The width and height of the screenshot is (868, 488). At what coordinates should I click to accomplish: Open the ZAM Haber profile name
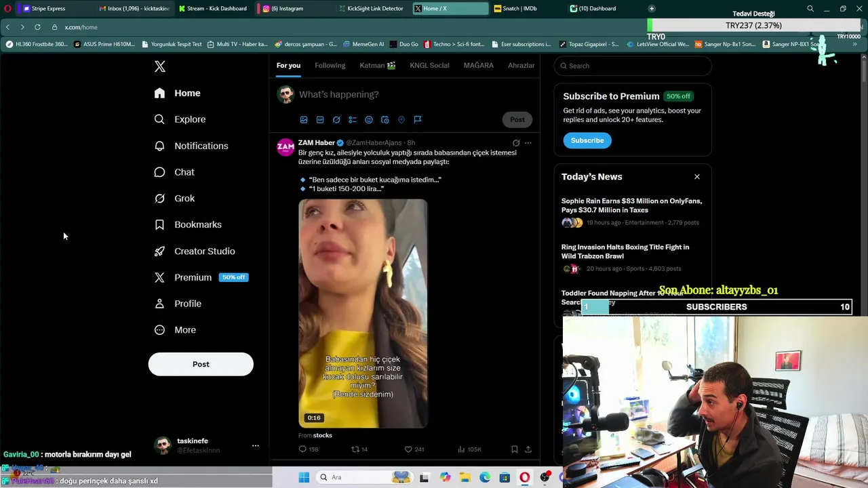[317, 143]
